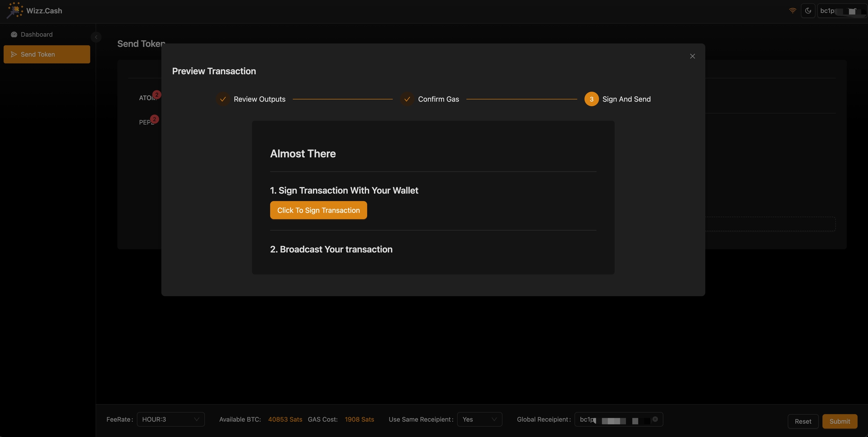Click Review Outputs step checkmark icon

click(x=223, y=99)
